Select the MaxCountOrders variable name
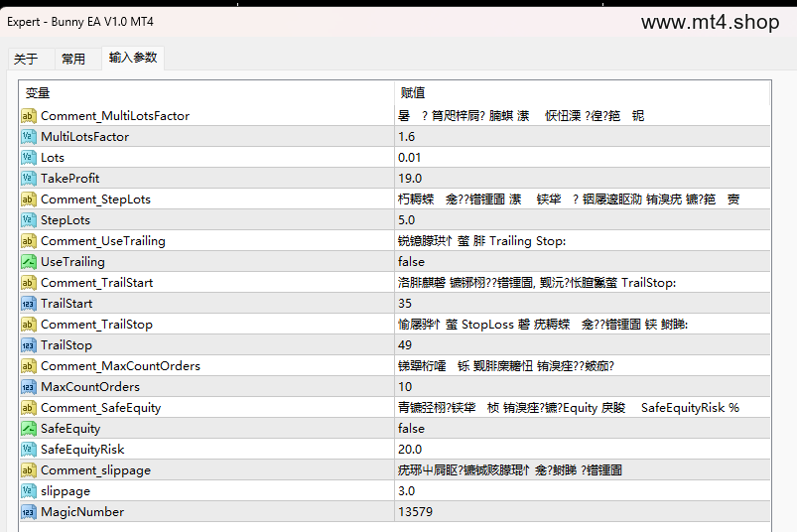797x532 pixels. (90, 387)
